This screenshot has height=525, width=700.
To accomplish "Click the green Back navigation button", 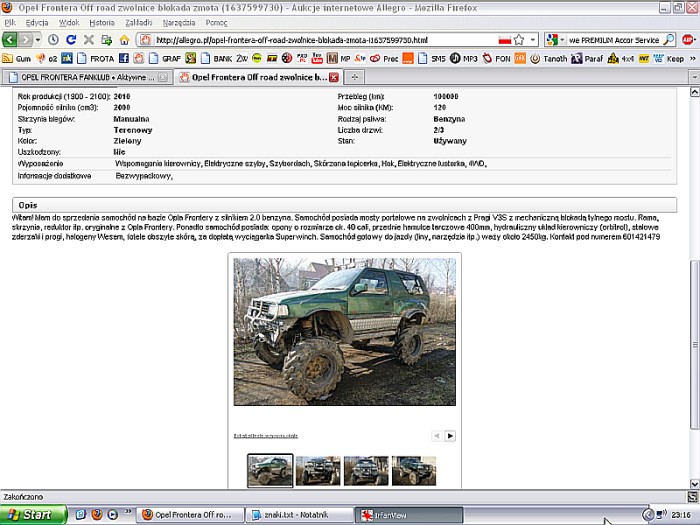I will pyautogui.click(x=11, y=40).
